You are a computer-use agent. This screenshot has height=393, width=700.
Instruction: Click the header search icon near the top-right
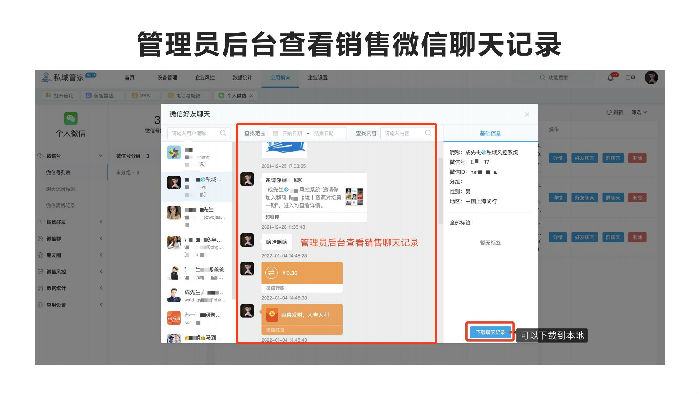tap(542, 77)
